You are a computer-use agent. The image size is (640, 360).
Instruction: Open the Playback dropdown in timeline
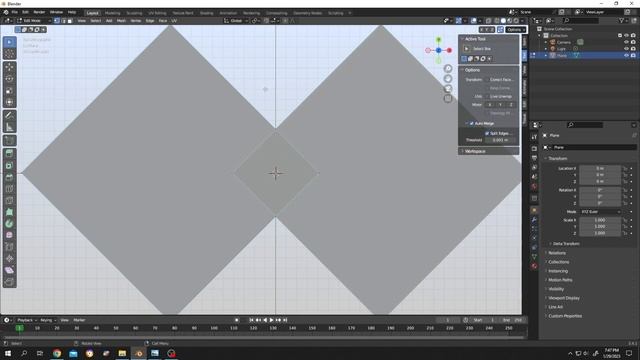click(x=27, y=320)
